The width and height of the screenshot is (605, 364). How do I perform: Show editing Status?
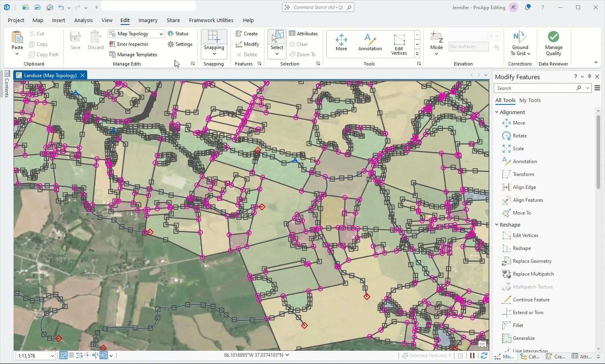coord(178,34)
